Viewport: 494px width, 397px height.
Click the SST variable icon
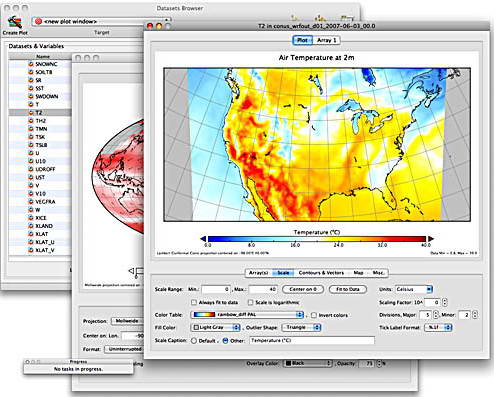click(31, 88)
